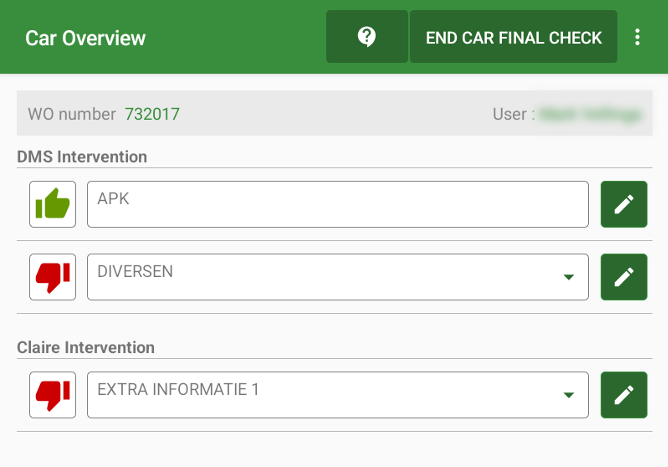
Task: Expand EXTRA INFORMATIE 1 dropdown arrow
Action: pos(569,395)
